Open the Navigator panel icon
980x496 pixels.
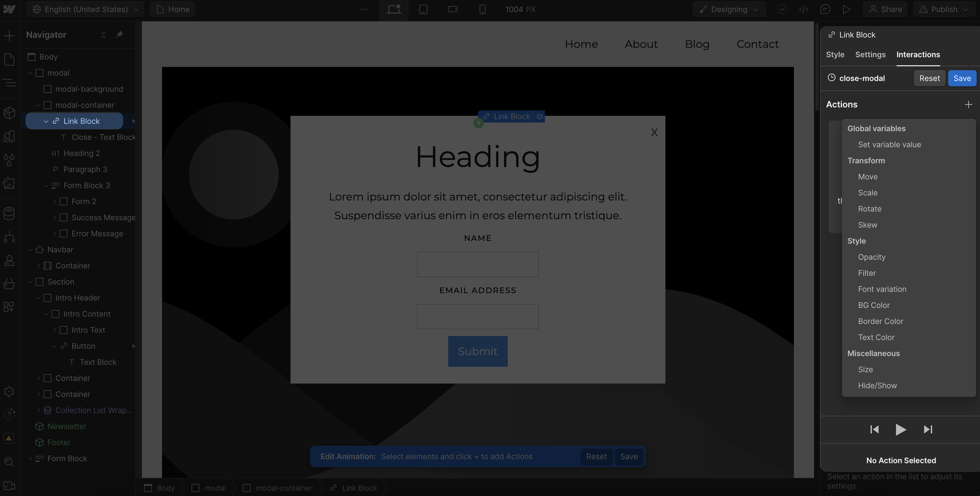pyautogui.click(x=9, y=83)
